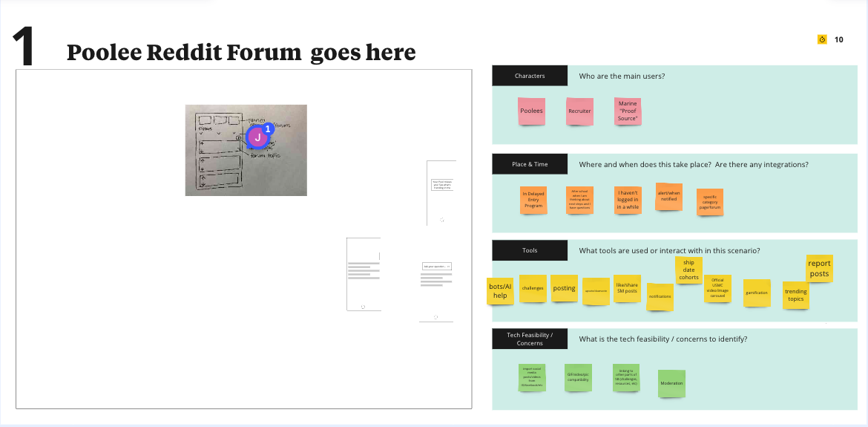This screenshot has height=427, width=868.
Task: Select the Marine "Proof Source" sticky note
Action: tap(628, 111)
